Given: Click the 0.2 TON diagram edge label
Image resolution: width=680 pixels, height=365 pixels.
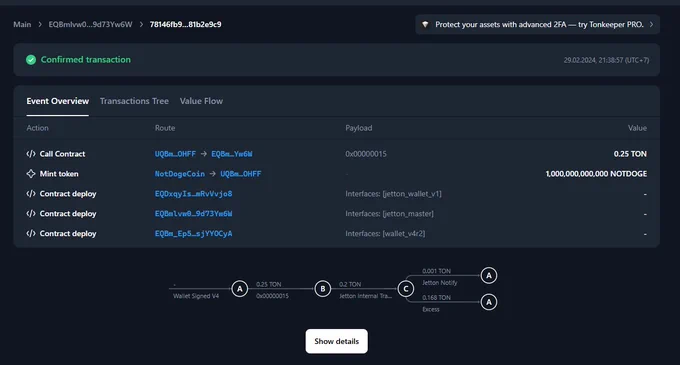Looking at the screenshot, I should pos(350,284).
